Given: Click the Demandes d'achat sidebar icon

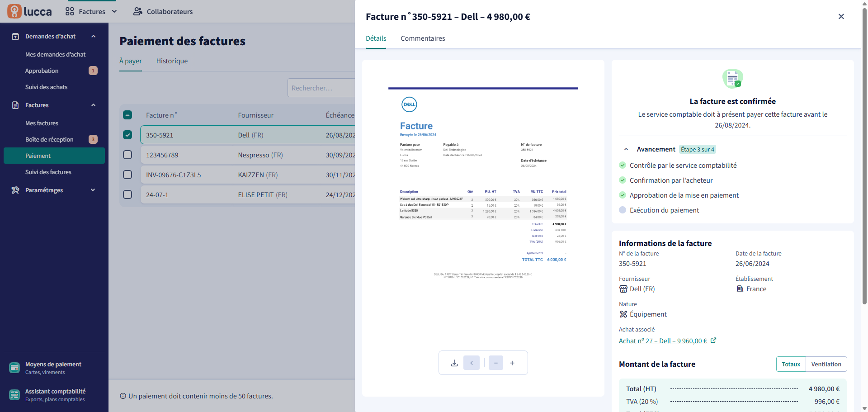Looking at the screenshot, I should [x=15, y=36].
